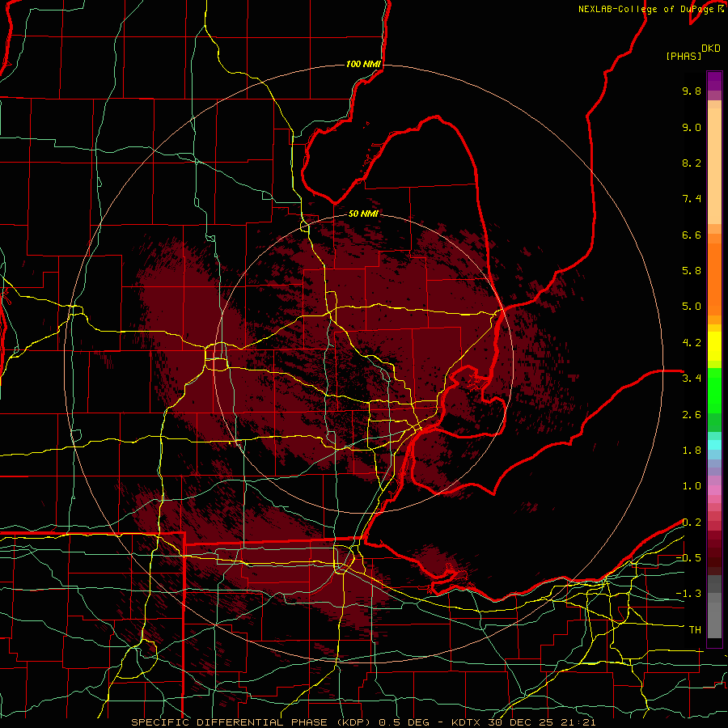This screenshot has height=728, width=728.
Task: Click the 5.8 color scale value
Action: click(692, 271)
